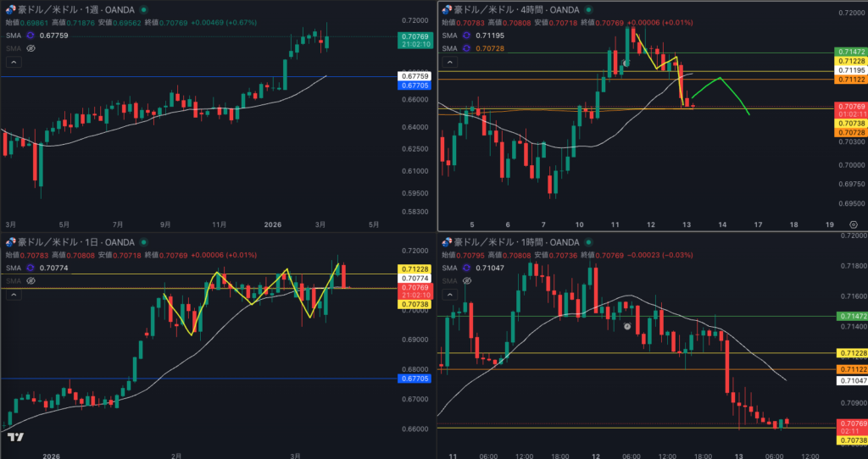Click 始値 value 0.69861 on 1週 chart
The image size is (868, 459).
coord(34,23)
